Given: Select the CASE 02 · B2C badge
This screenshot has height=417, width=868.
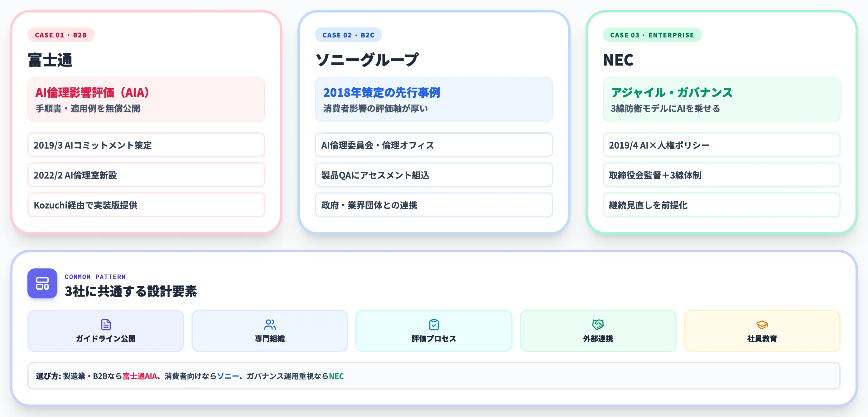Looking at the screenshot, I should click(x=348, y=35).
